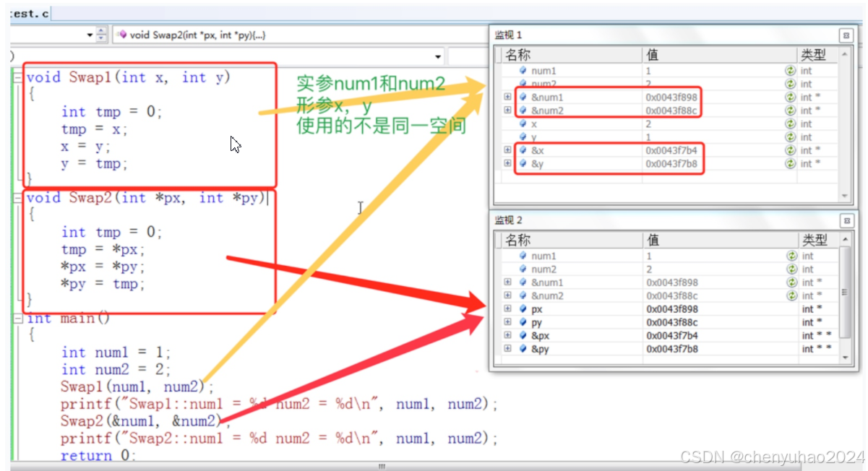Click the stepper arrows between navigation dropdowns
Screen dimensions: 868x471
click(x=102, y=35)
